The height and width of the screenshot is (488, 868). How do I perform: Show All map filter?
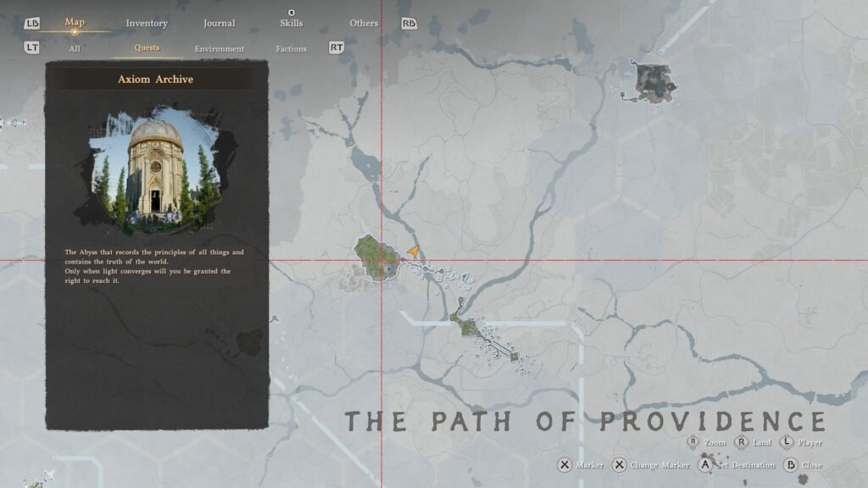[75, 48]
